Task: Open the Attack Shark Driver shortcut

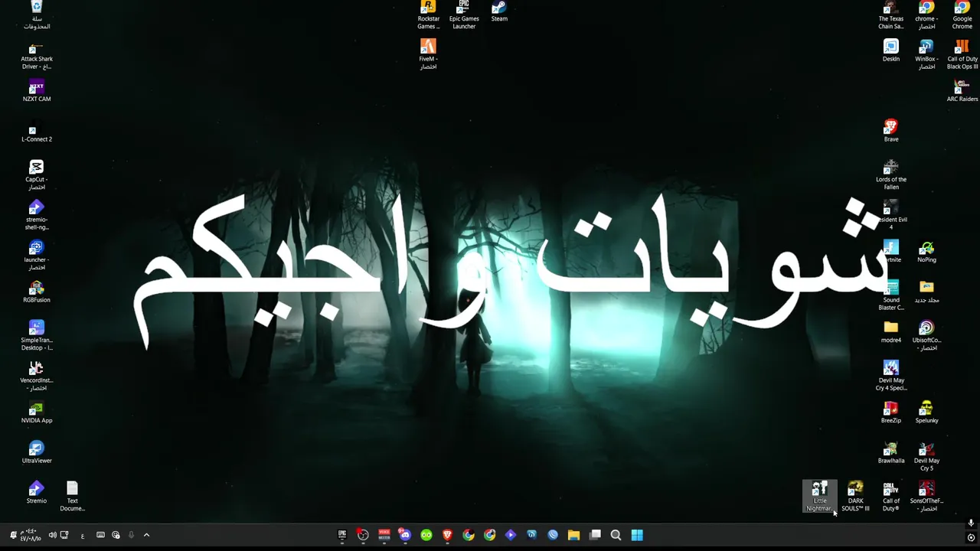Action: (37, 56)
